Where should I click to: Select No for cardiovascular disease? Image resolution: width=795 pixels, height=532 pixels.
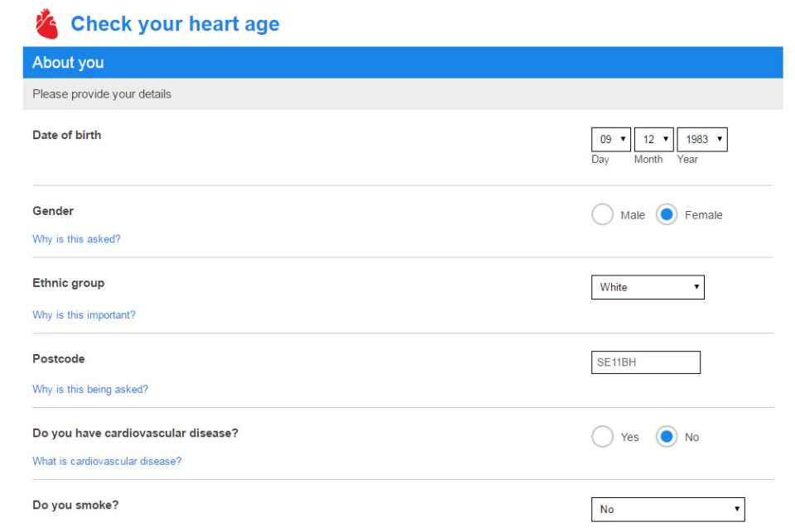pos(666,437)
